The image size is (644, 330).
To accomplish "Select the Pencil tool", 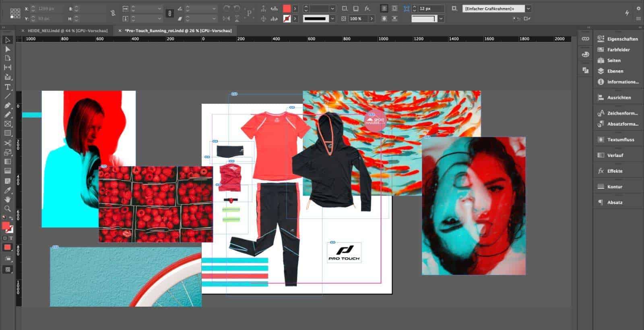I will (x=7, y=115).
